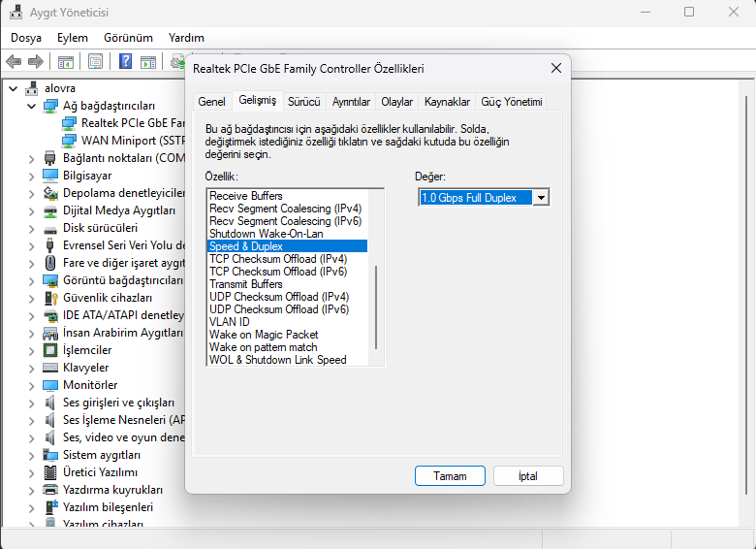The width and height of the screenshot is (756, 549).
Task: Collapse the alovra root node
Action: coord(14,89)
